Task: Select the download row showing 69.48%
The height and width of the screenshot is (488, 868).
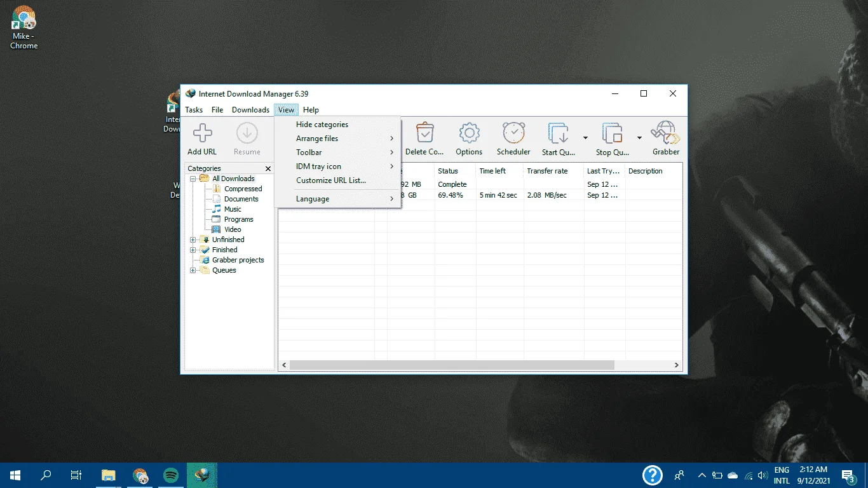Action: (480, 195)
